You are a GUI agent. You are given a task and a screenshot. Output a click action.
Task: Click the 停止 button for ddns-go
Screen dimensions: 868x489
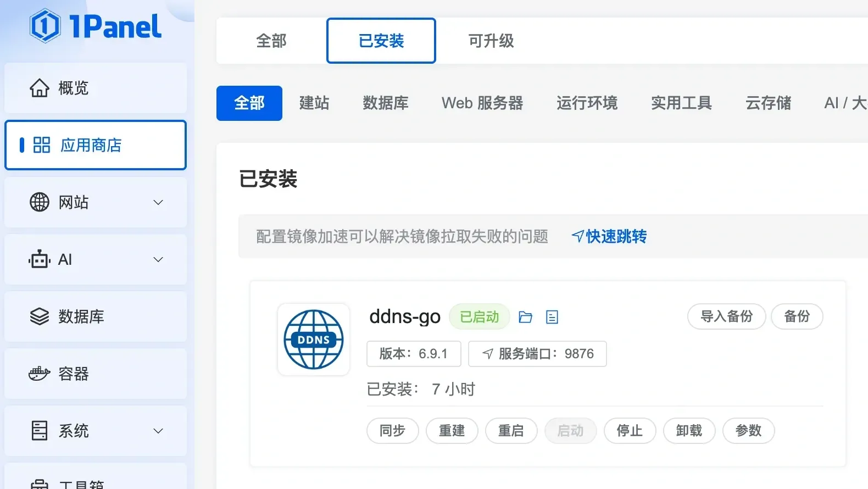(x=630, y=431)
